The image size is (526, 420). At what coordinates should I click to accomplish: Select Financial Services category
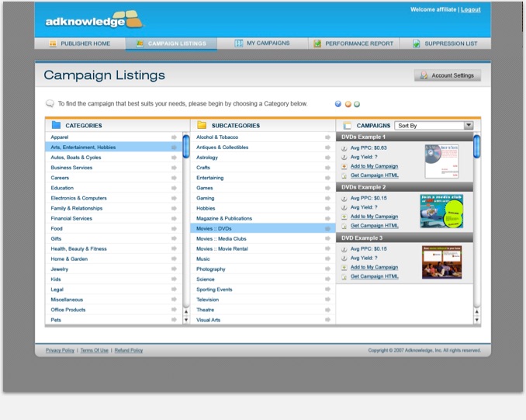[x=114, y=218]
